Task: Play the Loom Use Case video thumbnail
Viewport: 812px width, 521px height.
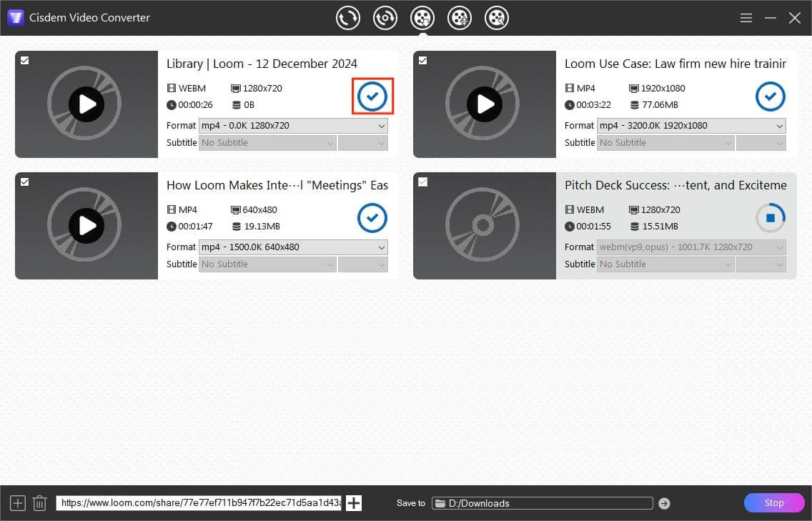Action: pos(485,104)
